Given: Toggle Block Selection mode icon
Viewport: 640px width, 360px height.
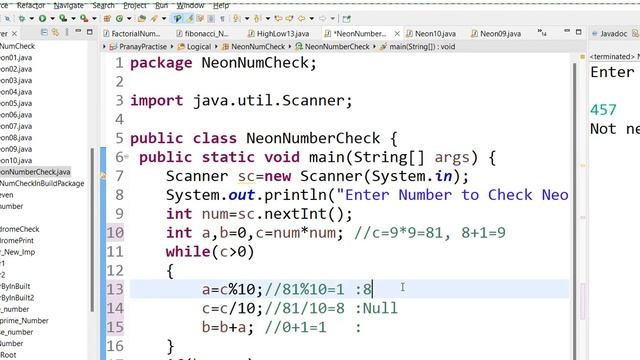Looking at the screenshot, I should click(x=200, y=18).
